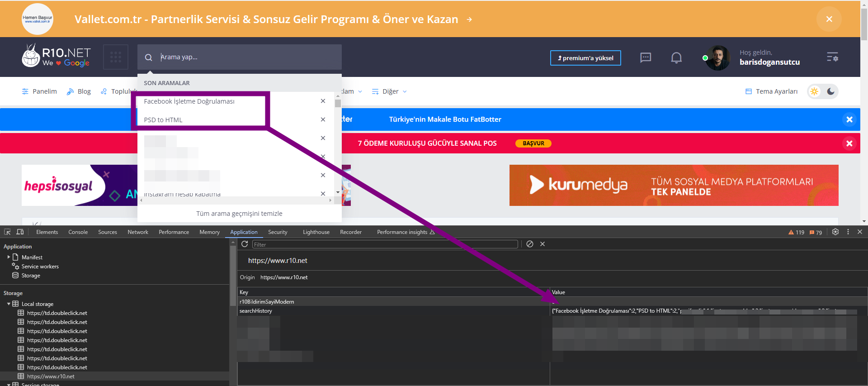Image resolution: width=868 pixels, height=386 pixels.
Task: Click the hepsisosyal advertisement banner
Action: tap(80, 185)
